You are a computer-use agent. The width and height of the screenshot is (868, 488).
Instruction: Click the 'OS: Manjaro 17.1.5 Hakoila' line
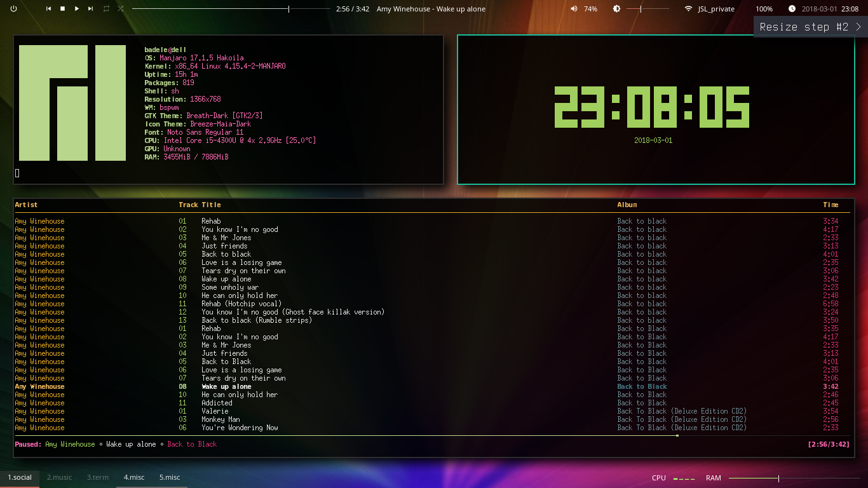point(194,58)
